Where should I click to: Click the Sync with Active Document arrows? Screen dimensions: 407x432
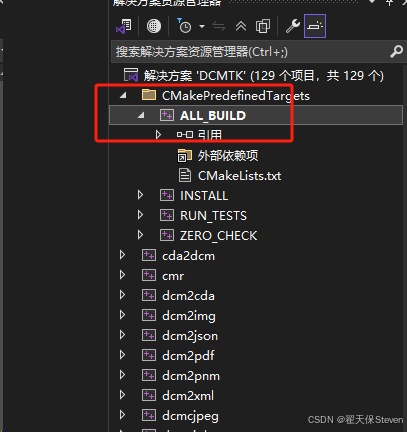click(x=219, y=26)
